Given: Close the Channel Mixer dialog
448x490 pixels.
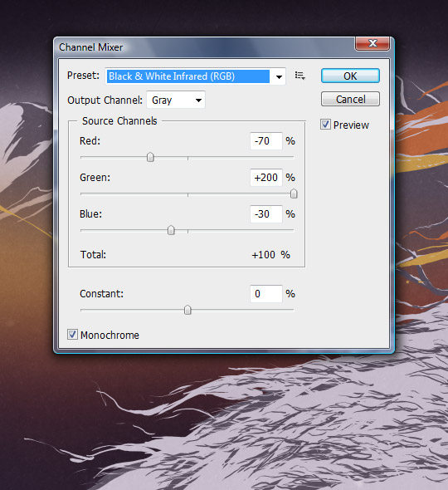Looking at the screenshot, I should (373, 43).
